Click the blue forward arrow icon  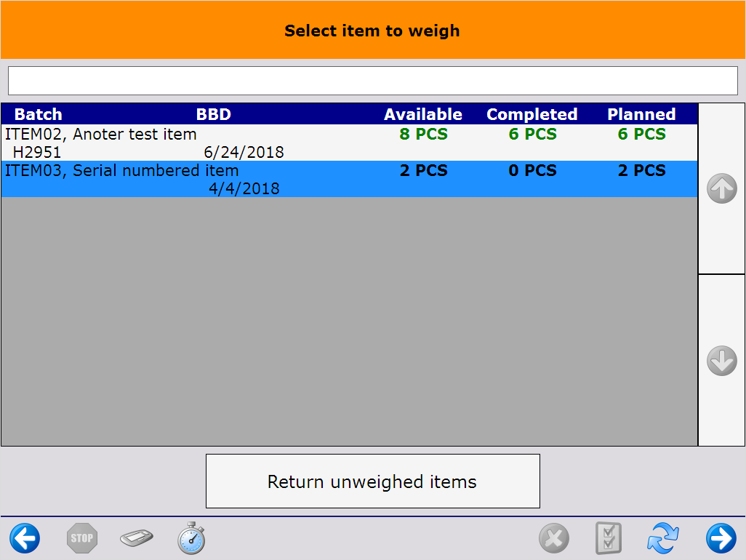(x=721, y=539)
